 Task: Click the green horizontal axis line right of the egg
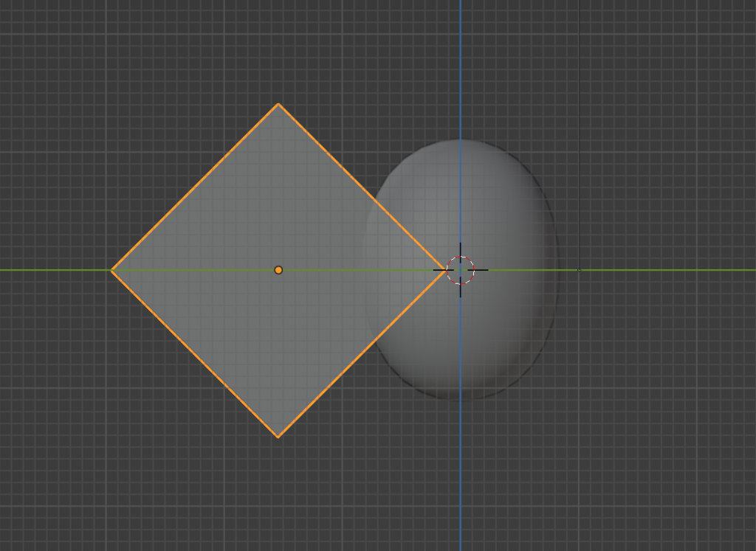coord(664,270)
